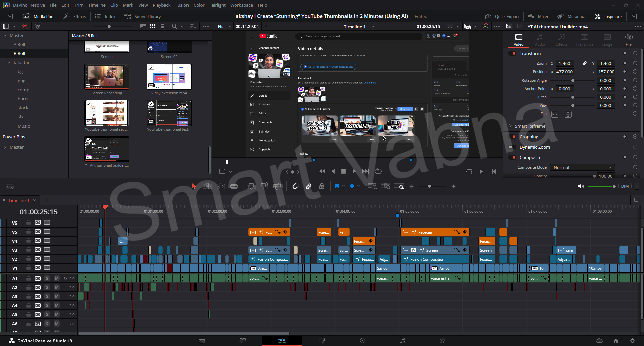Lock video track V5
Image resolution: width=644 pixels, height=346 pixels.
(x=29, y=232)
